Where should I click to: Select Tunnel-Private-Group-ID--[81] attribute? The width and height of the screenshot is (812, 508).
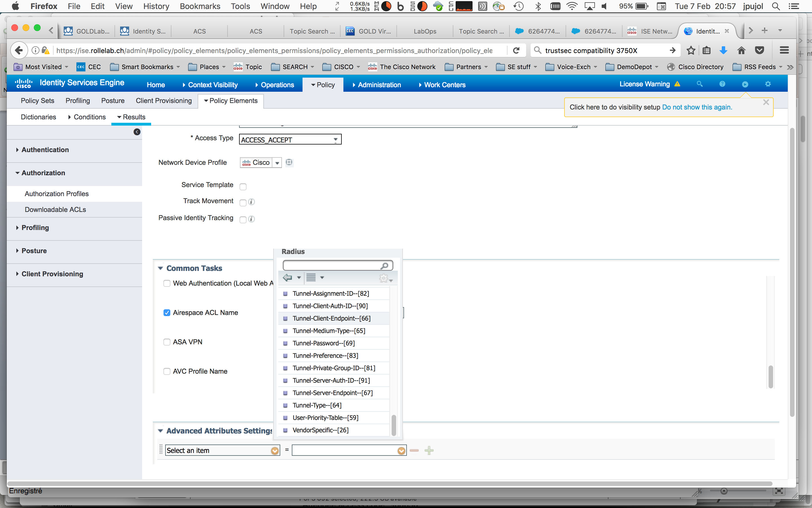pos(334,368)
